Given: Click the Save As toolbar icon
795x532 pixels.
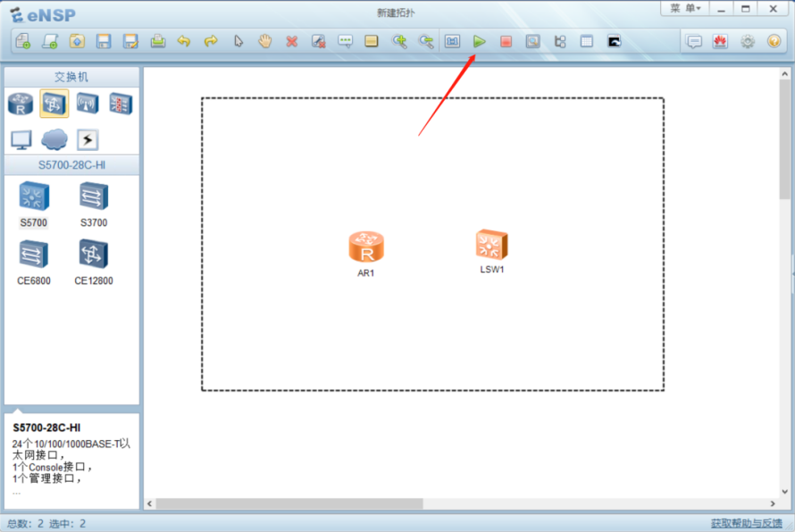Looking at the screenshot, I should (x=130, y=41).
